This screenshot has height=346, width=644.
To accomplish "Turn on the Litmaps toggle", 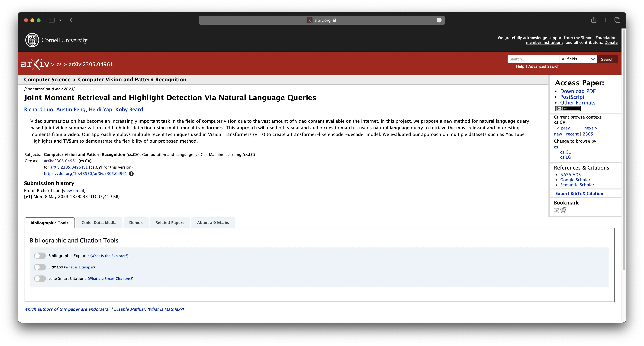I will tap(40, 267).
